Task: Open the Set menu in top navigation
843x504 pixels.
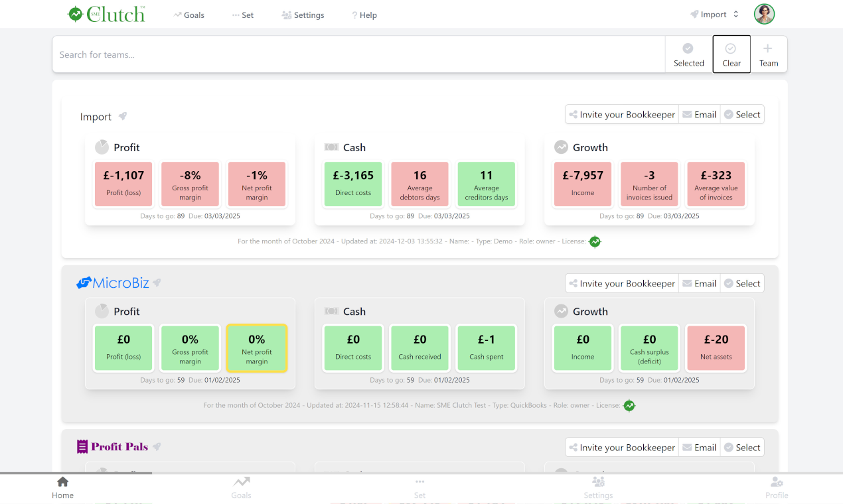Action: 243,15
